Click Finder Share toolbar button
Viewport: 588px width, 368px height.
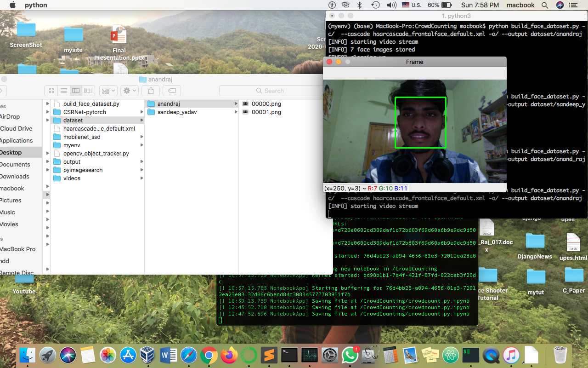pyautogui.click(x=151, y=91)
